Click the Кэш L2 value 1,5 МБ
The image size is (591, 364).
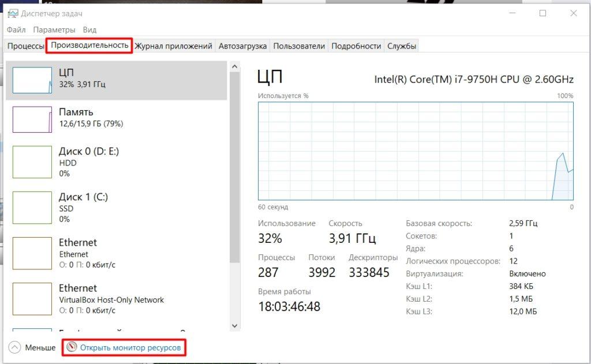521,299
